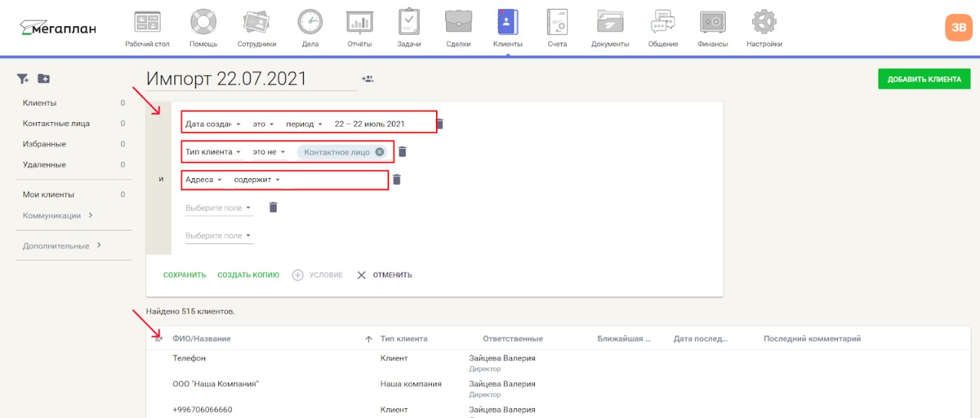
Task: Click the add folder icon in sidebar
Action: pos(43,79)
